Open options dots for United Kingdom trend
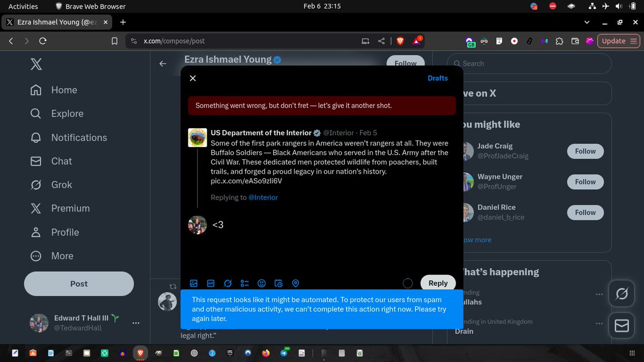This screenshot has height=362, width=644. [599, 323]
